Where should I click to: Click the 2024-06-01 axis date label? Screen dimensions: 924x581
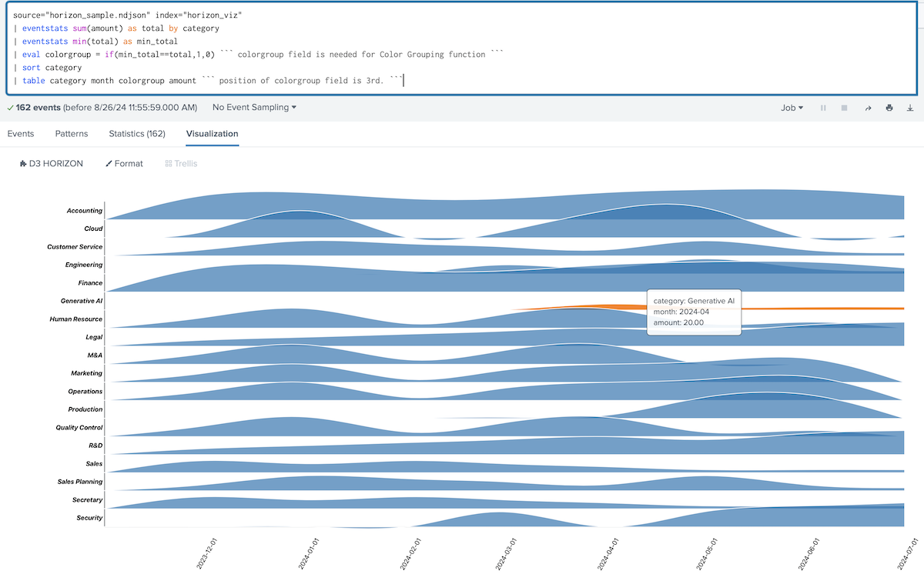[808, 554]
